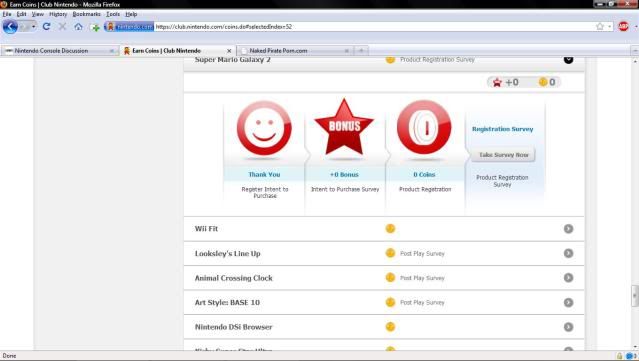Click the +0 Bonus label

[x=344, y=174]
